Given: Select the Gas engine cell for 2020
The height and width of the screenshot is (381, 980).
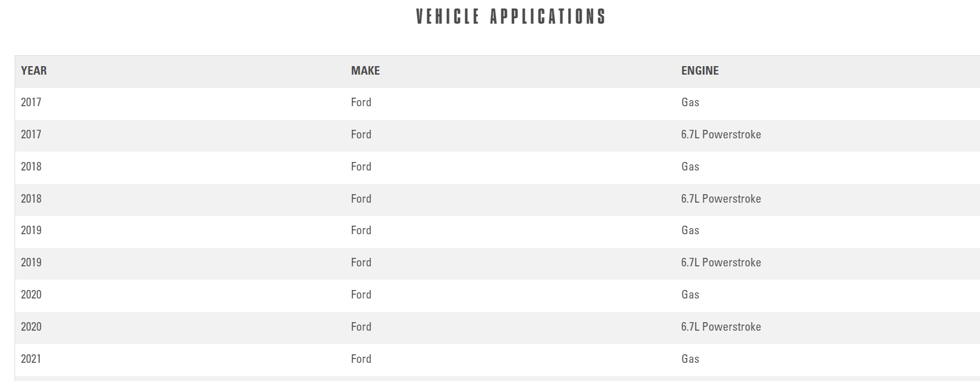Looking at the screenshot, I should [690, 295].
